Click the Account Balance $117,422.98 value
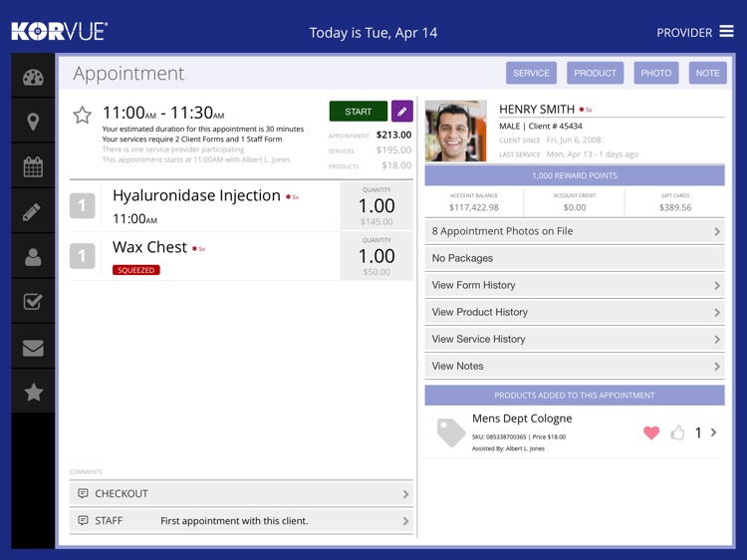747x560 pixels. click(473, 207)
